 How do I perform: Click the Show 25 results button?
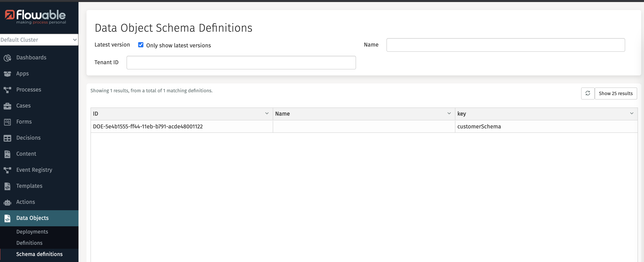click(x=616, y=93)
